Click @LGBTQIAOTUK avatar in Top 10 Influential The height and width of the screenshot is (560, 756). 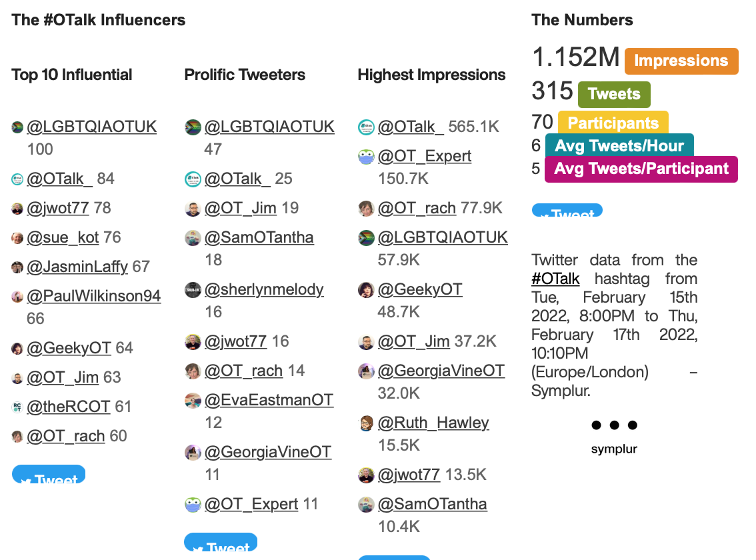point(18,127)
